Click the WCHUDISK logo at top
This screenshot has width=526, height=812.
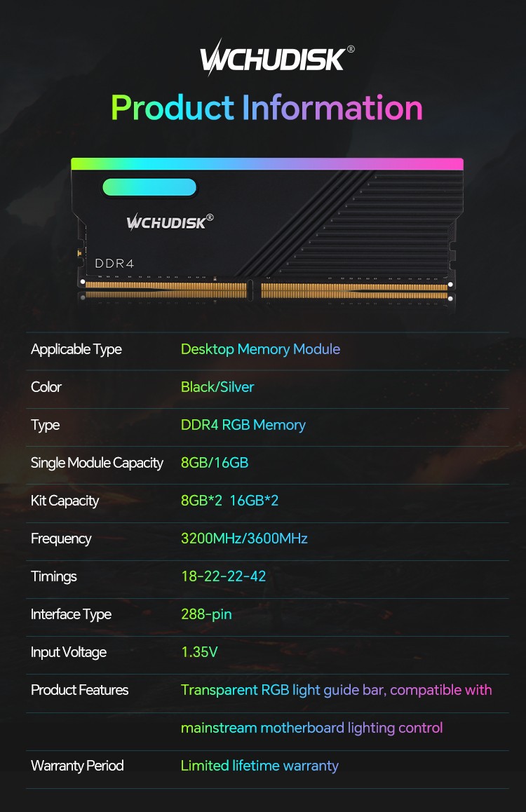[273, 58]
